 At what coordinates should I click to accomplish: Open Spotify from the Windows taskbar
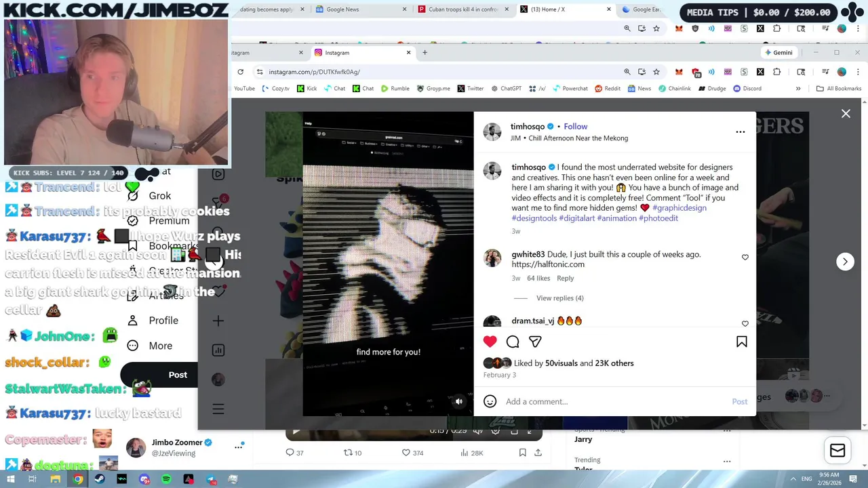(167, 479)
